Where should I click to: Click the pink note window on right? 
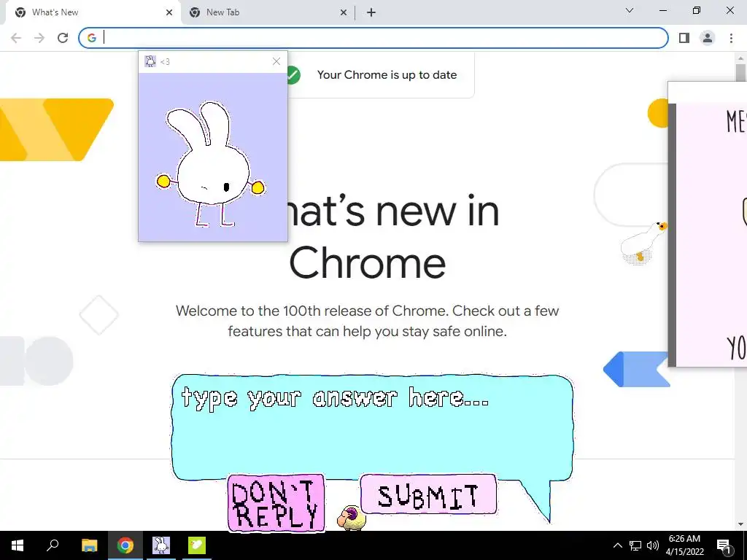708,224
